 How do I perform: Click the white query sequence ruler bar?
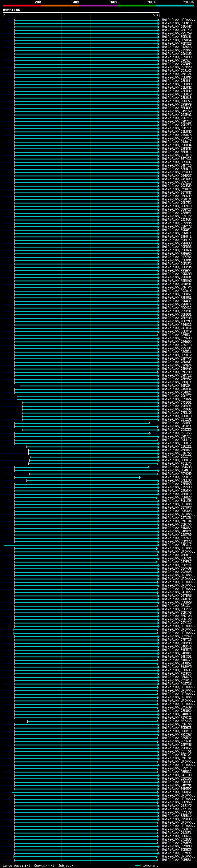(81, 12)
